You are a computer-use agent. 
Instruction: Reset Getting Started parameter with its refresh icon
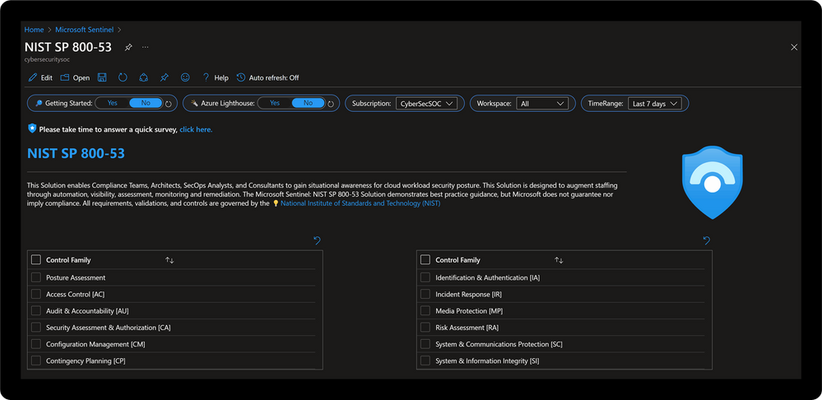tap(168, 104)
